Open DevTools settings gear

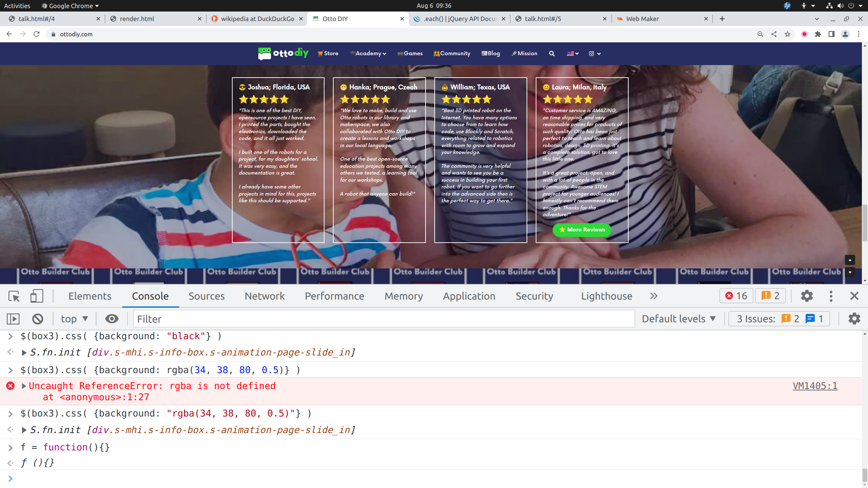tap(807, 296)
